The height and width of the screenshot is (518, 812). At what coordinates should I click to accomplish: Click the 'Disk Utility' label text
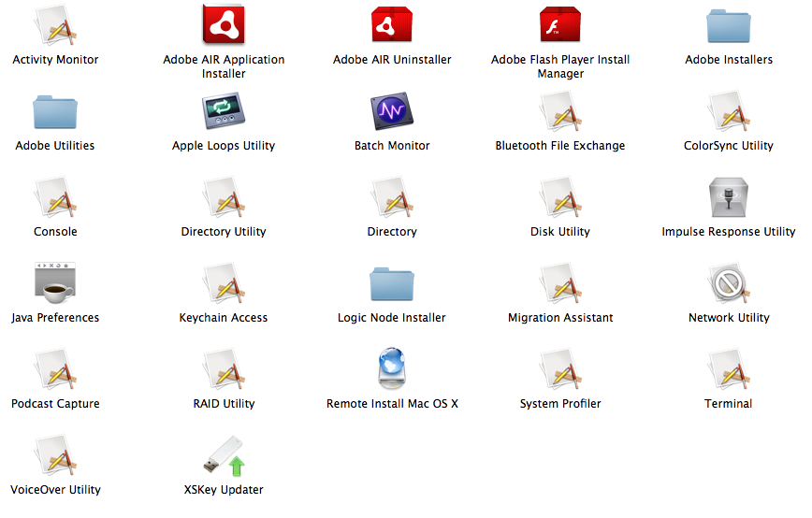pos(560,232)
